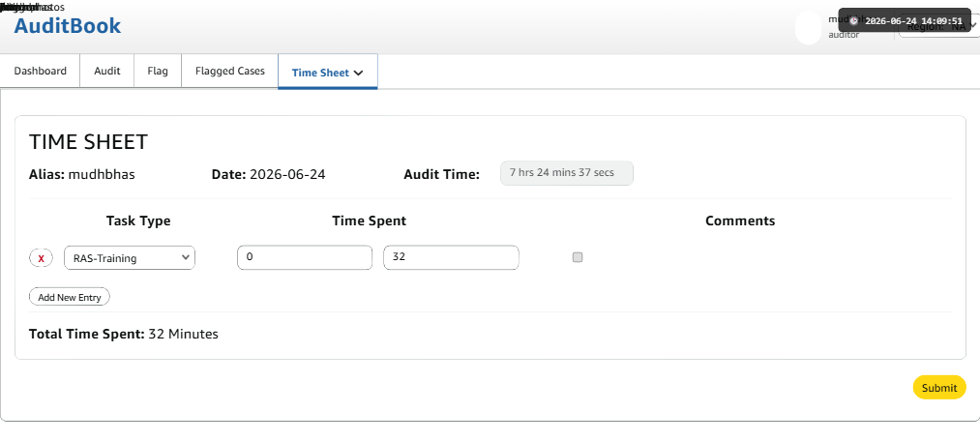The image size is (980, 441).
Task: Open the Region dropdown in header
Action: [938, 26]
